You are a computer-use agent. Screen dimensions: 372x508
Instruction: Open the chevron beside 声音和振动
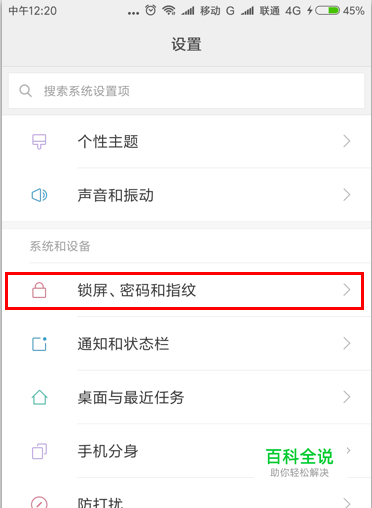(347, 195)
